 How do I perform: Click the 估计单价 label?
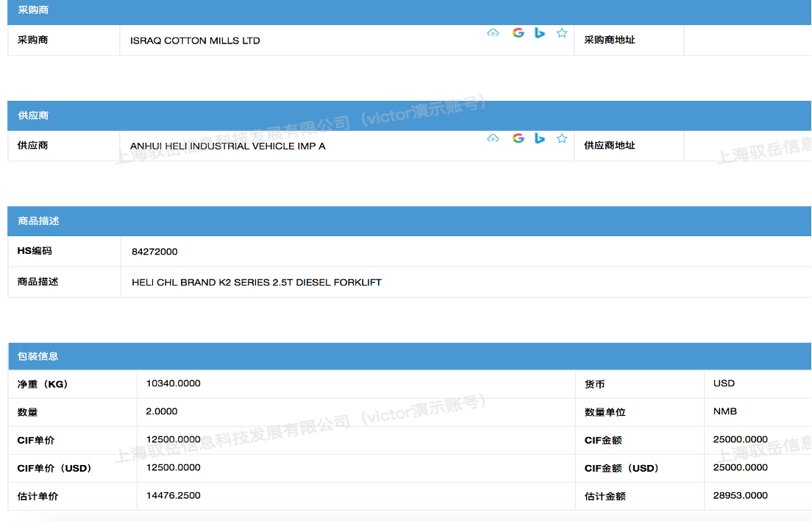point(38,496)
